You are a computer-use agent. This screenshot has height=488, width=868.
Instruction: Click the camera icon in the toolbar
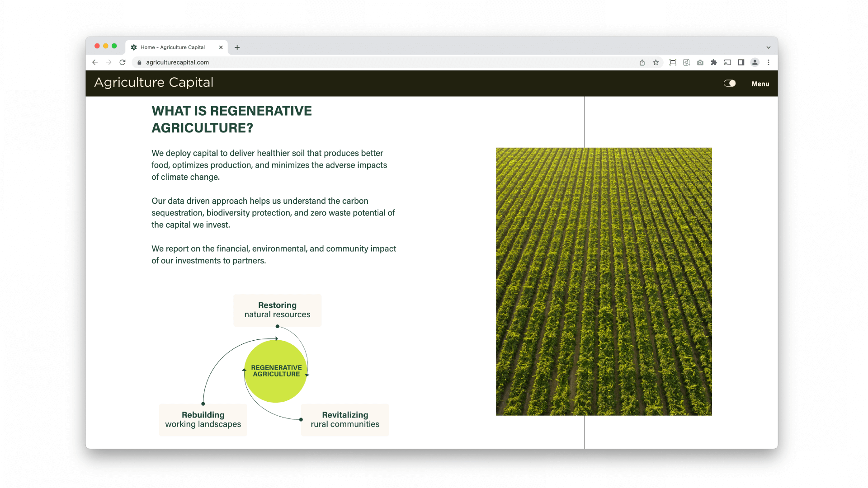tap(700, 62)
